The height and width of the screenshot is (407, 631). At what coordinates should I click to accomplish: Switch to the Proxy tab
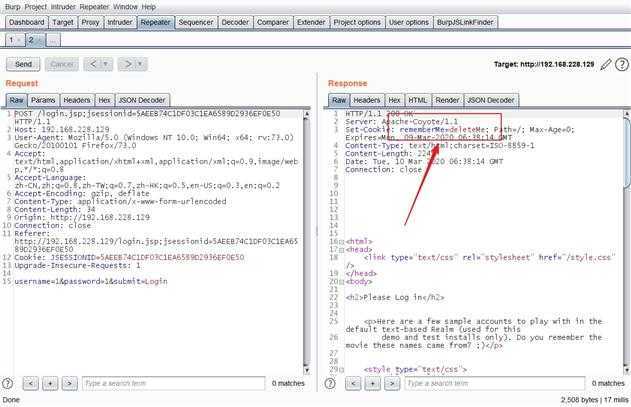click(90, 23)
